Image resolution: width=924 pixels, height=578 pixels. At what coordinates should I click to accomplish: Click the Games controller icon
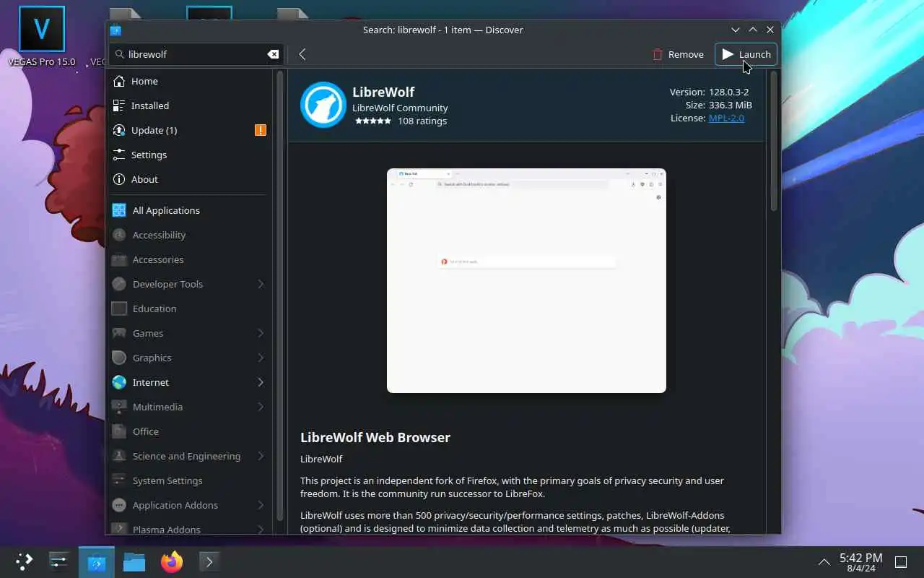(119, 333)
